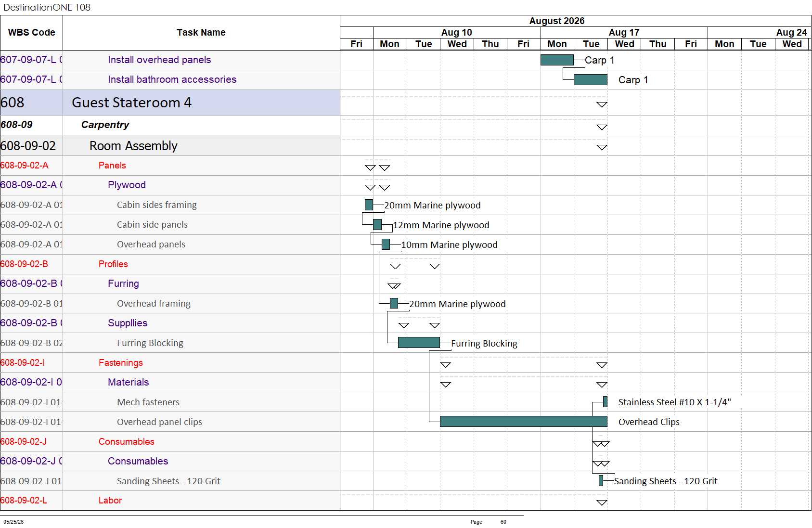This screenshot has height=528, width=812.
Task: Click the DestinationONE 108 project title
Action: (x=47, y=7)
